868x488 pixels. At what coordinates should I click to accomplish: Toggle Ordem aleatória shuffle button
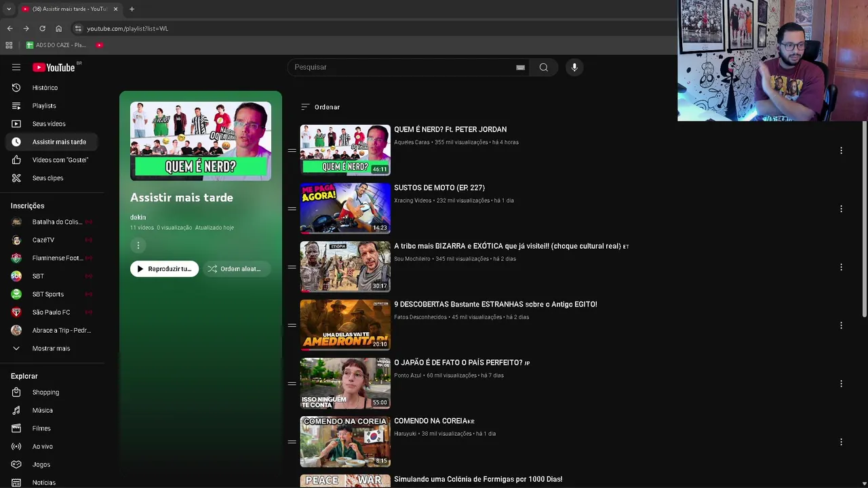(x=235, y=269)
